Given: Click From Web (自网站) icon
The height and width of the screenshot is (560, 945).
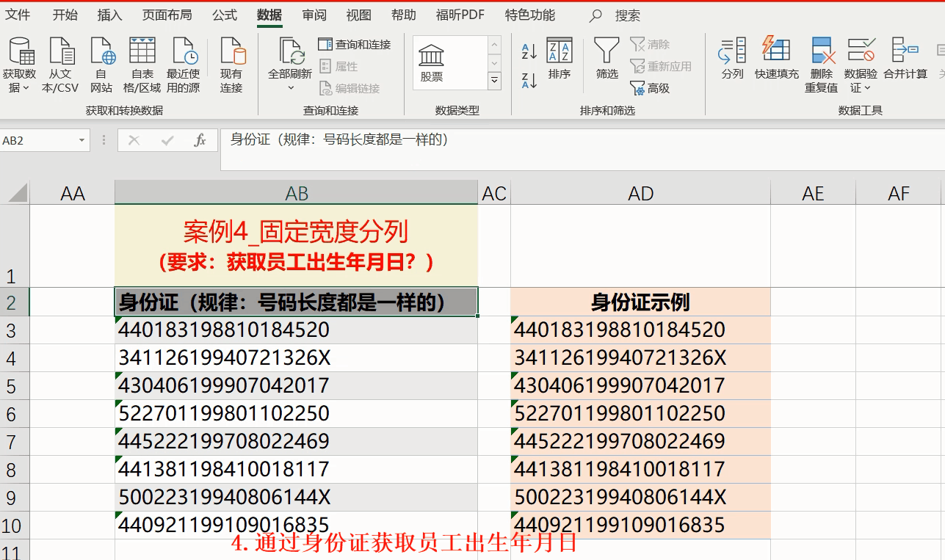Looking at the screenshot, I should coord(102,51).
